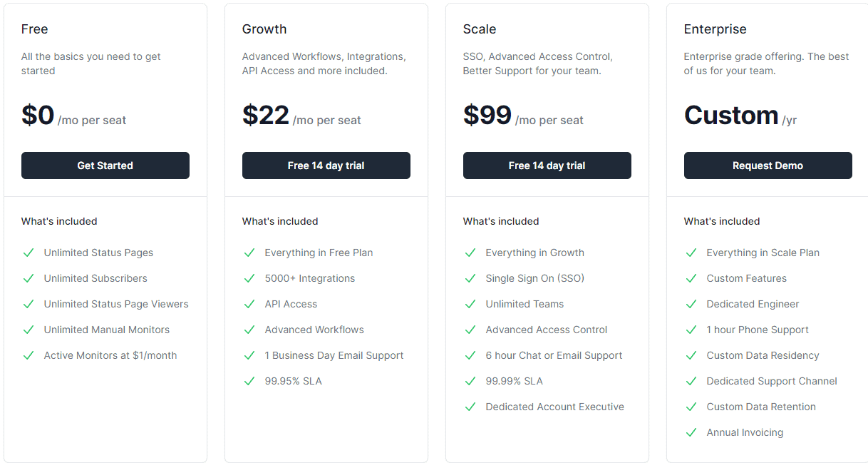Select the checkmark beside Single Sign On (SSO)

[x=470, y=278]
